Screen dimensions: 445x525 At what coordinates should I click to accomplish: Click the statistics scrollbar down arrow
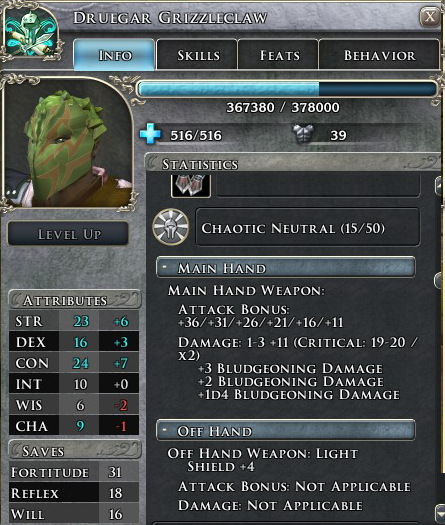(440, 513)
